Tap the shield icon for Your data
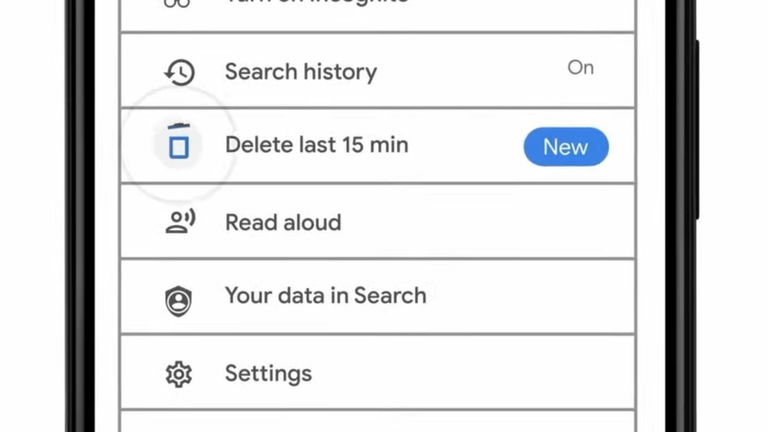 click(178, 301)
